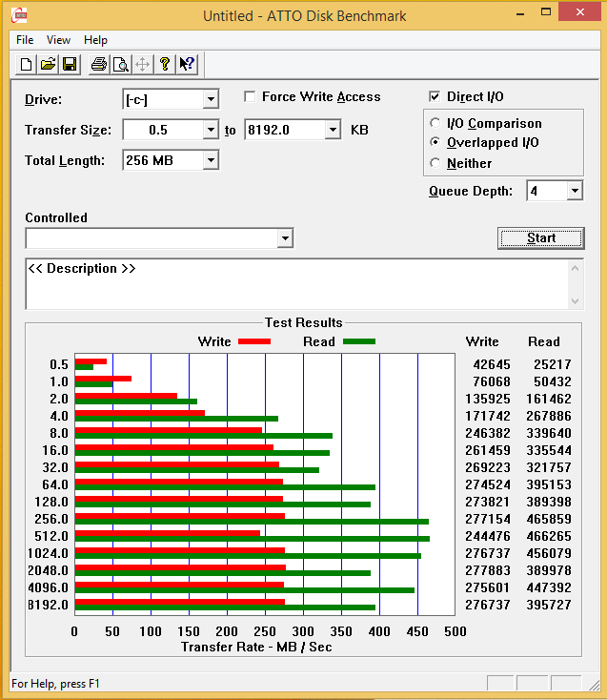Click the 'For Help, press F1' status text

point(55,684)
